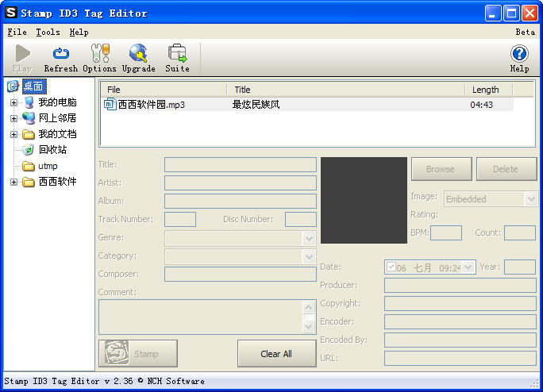Click the Title input field

pyautogui.click(x=241, y=164)
